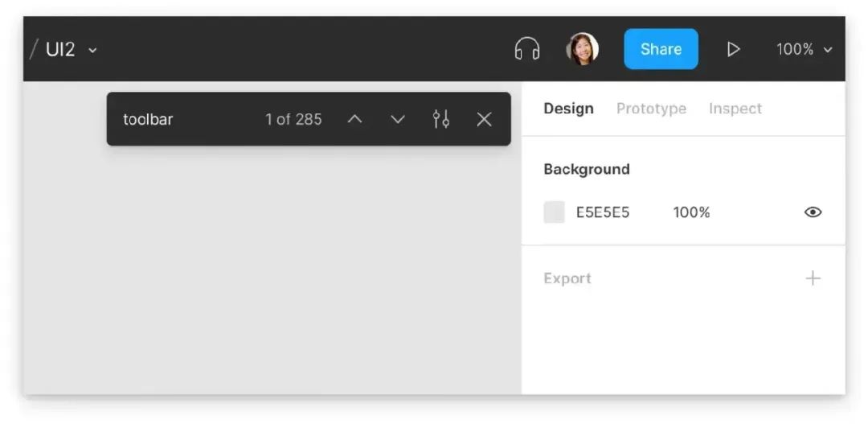Screen dimensions: 868x424
Task: Click the Share button
Action: coord(661,49)
